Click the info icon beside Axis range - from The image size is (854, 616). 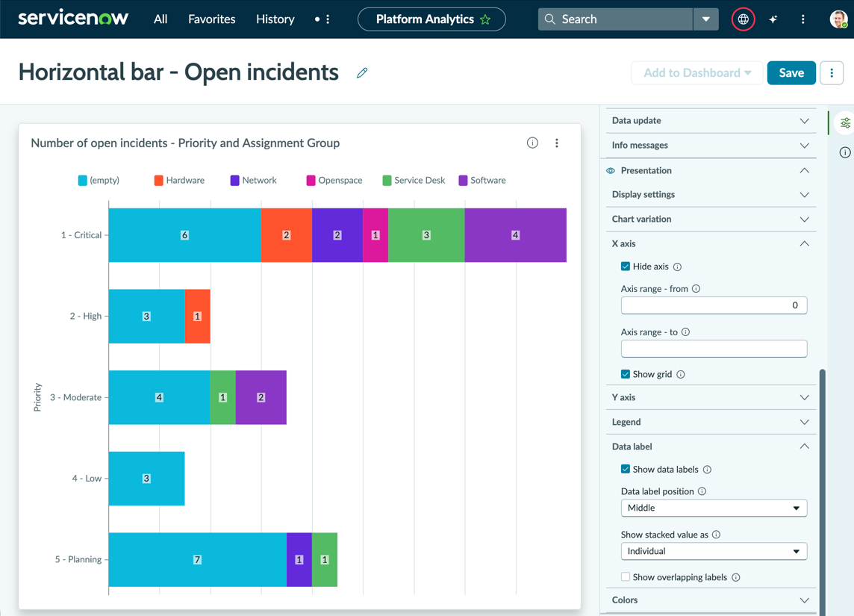[x=696, y=289]
